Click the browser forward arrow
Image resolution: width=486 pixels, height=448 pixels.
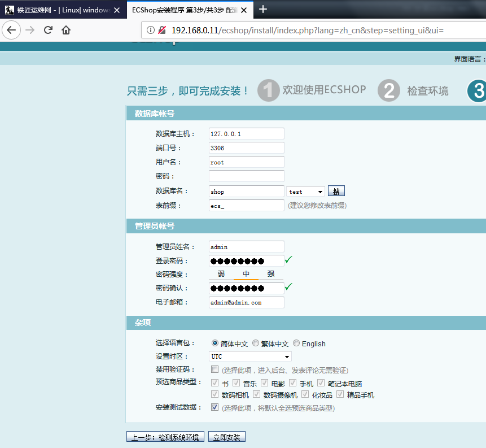(30, 30)
